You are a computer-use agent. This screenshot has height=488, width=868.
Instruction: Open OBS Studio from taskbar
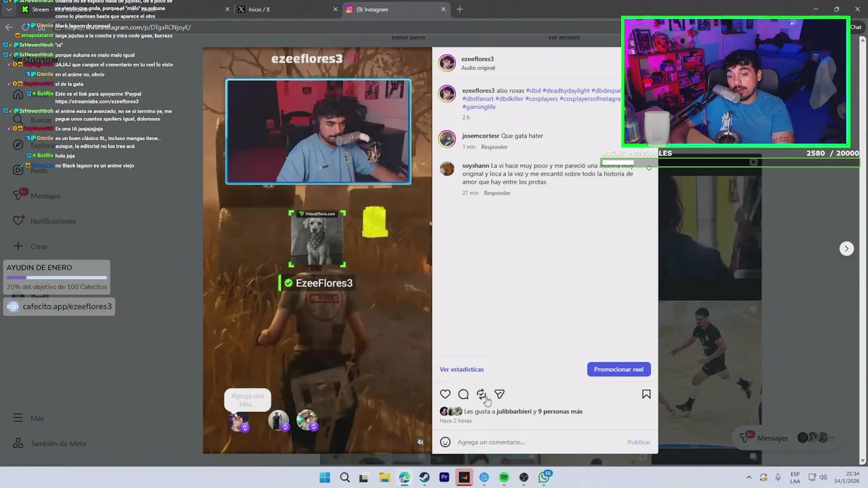coord(524,478)
